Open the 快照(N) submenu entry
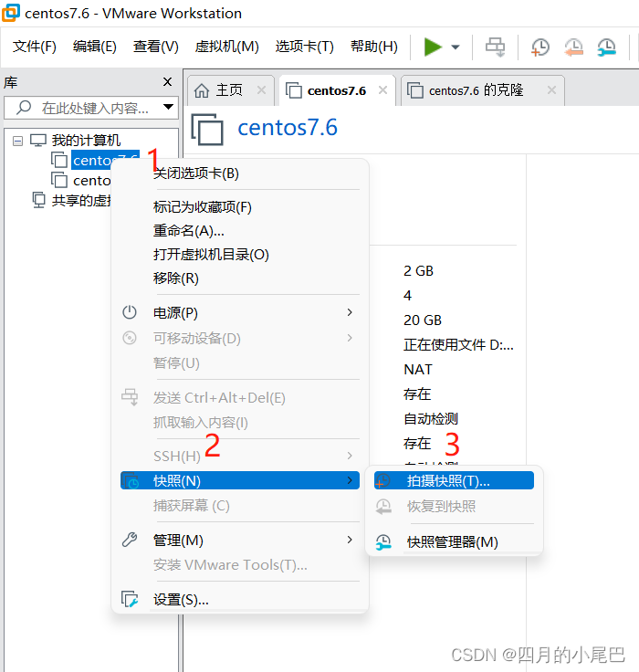639x672 pixels. click(x=239, y=480)
